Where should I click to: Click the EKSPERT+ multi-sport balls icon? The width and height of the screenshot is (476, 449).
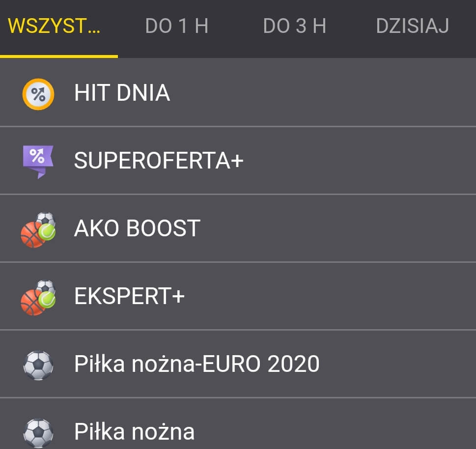click(x=38, y=297)
